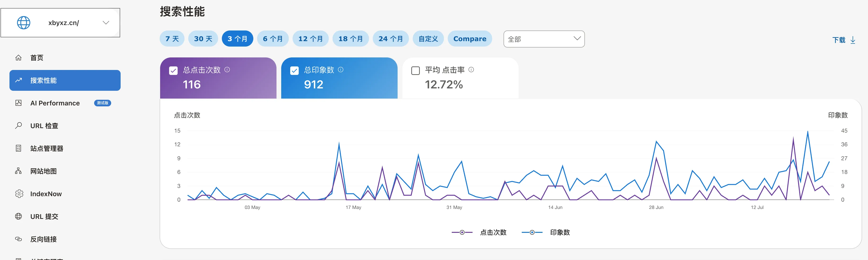Click the 站点管理器 list icon

coord(18,148)
